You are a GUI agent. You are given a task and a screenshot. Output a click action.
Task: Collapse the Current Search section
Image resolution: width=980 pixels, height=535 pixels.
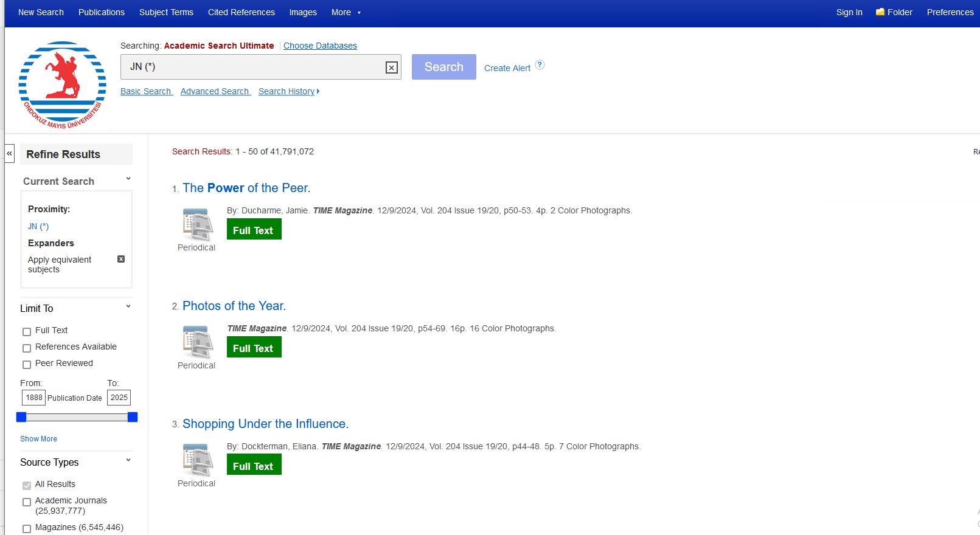[x=128, y=179]
